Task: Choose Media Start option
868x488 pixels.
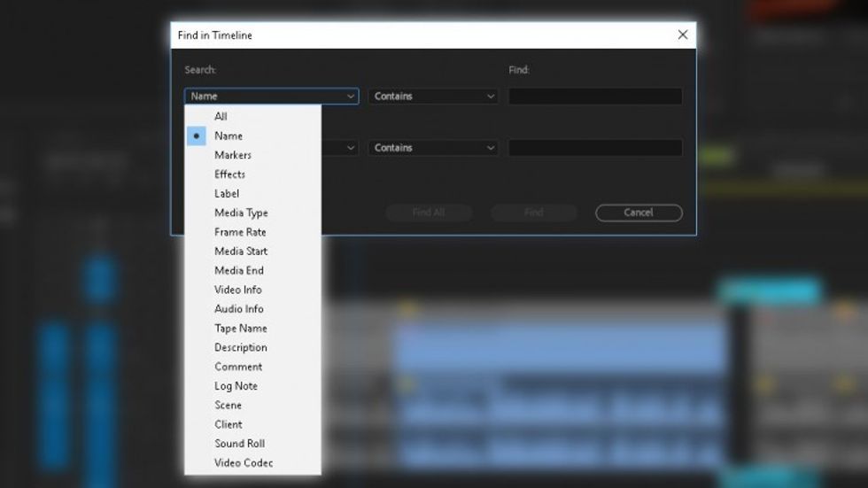Action: point(252,252)
